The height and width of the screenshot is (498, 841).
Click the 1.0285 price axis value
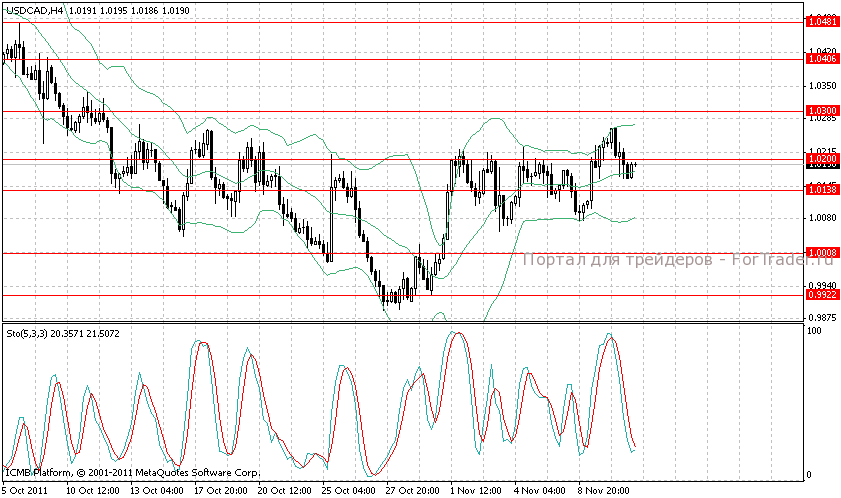(x=820, y=119)
